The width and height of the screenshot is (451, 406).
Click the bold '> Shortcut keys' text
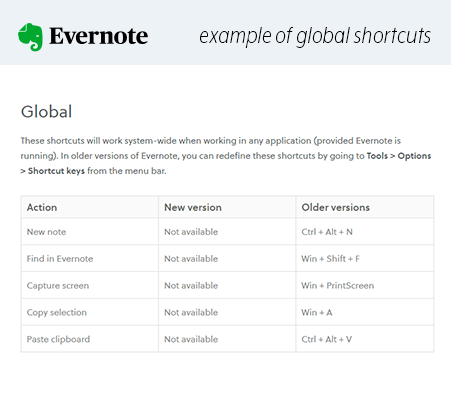[53, 171]
